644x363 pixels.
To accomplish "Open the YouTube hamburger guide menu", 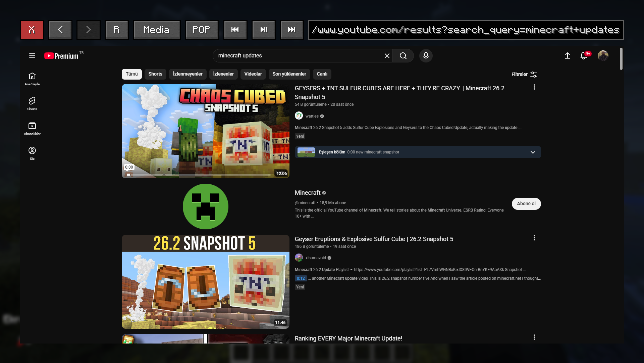I will [x=32, y=56].
